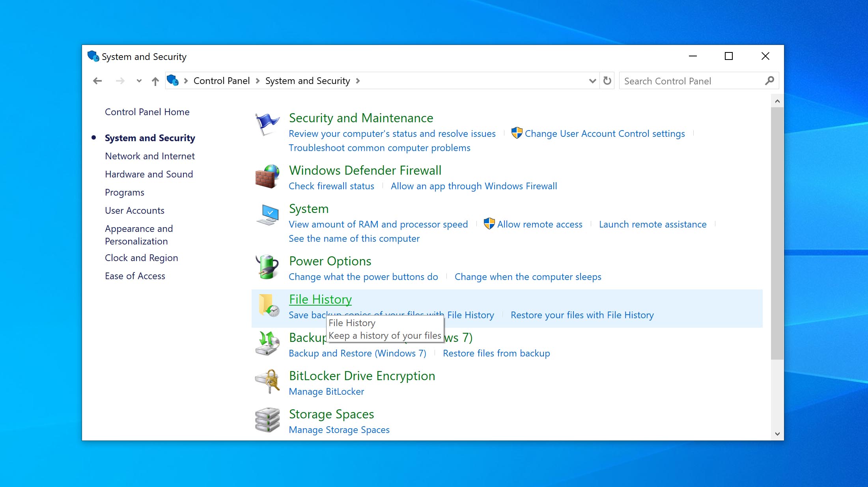Open Security and Maintenance heading
868x487 pixels.
click(x=361, y=118)
